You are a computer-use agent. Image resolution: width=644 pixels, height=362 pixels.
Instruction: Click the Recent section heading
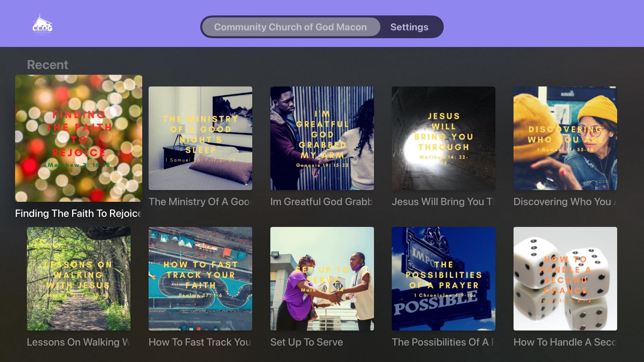click(x=47, y=65)
